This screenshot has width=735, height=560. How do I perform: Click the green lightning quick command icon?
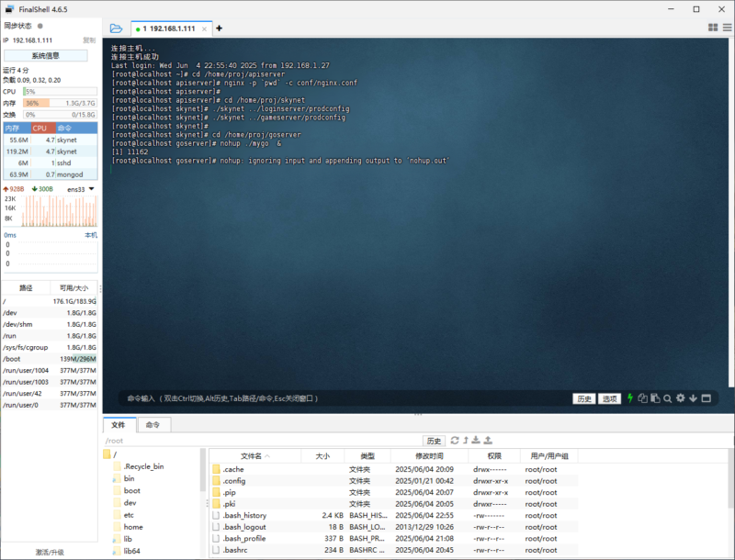pos(630,398)
